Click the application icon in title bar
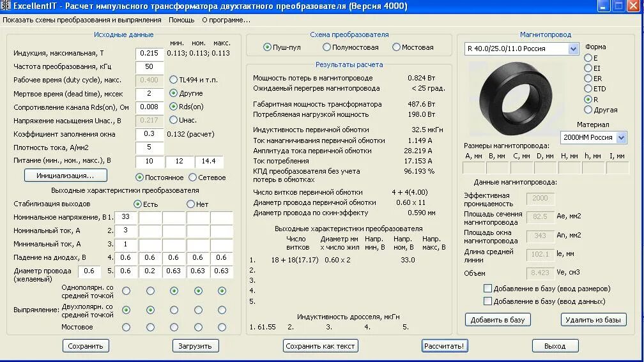 (x=5, y=6)
